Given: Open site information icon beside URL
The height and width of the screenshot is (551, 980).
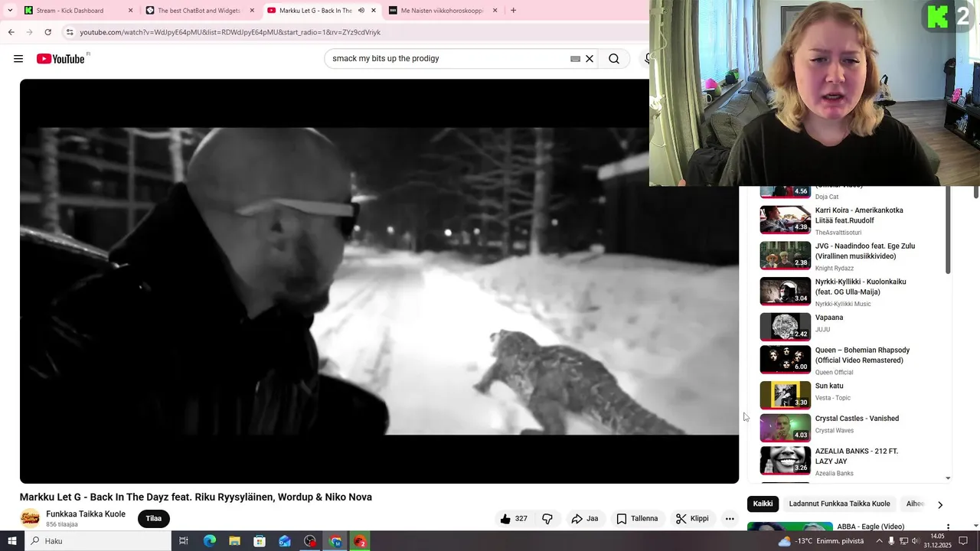Looking at the screenshot, I should click(x=70, y=32).
